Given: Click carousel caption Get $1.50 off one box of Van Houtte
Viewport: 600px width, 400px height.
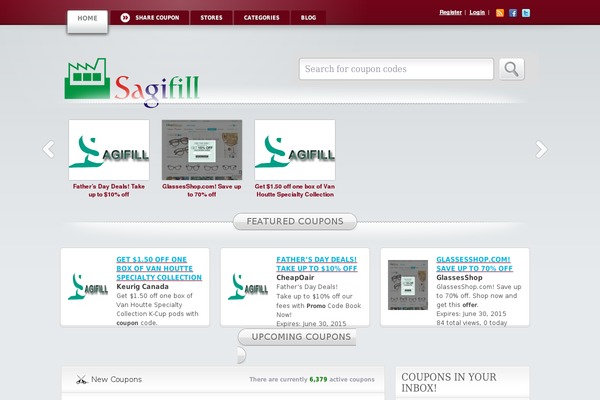Looking at the screenshot, I should coord(295,190).
